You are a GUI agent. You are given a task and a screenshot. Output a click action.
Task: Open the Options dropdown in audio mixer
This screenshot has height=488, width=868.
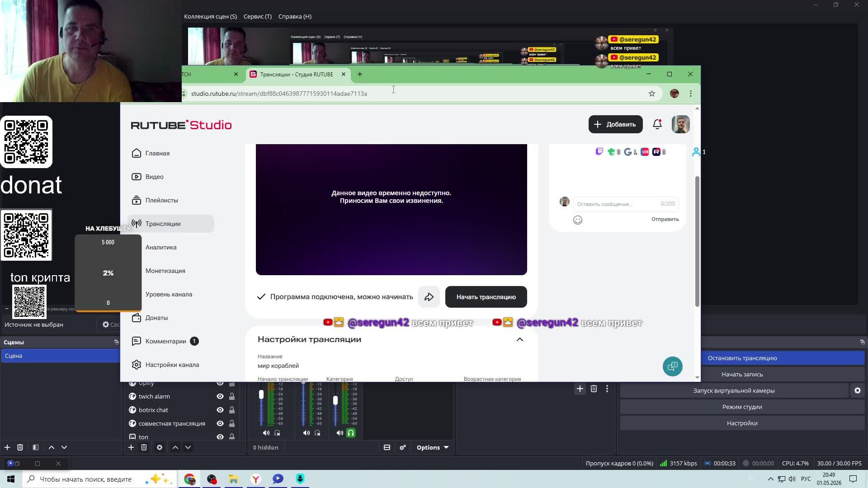point(433,447)
